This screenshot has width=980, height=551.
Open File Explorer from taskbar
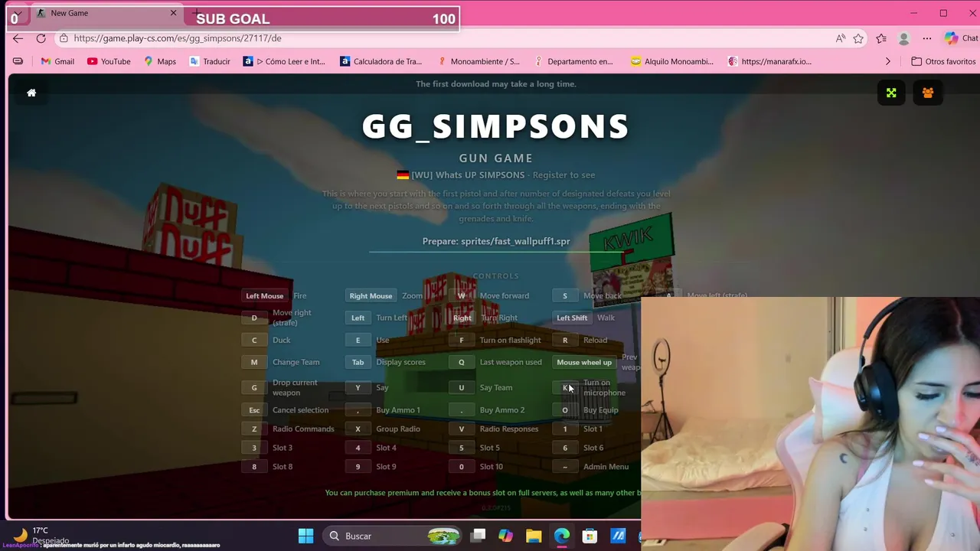pos(534,536)
